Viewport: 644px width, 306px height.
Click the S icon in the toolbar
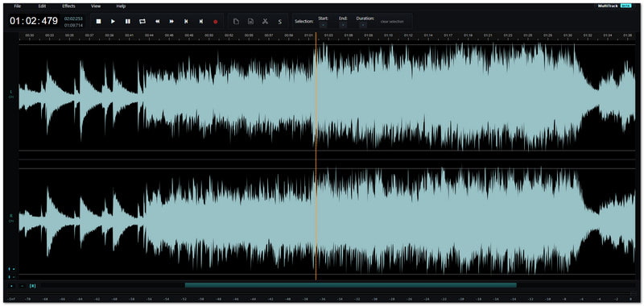tap(279, 22)
